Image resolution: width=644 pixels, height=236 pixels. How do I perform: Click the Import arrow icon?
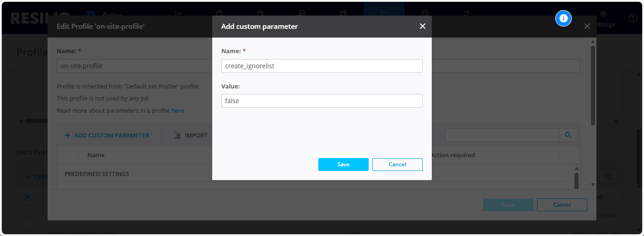point(178,136)
